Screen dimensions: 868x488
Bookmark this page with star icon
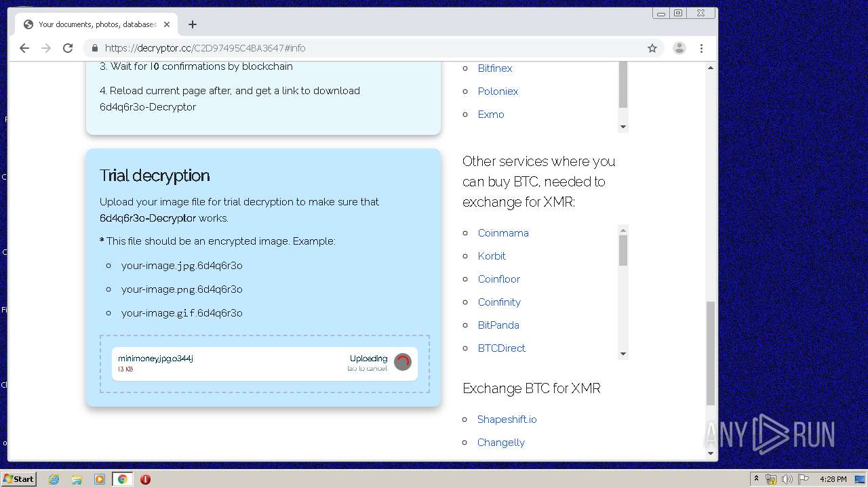[652, 48]
